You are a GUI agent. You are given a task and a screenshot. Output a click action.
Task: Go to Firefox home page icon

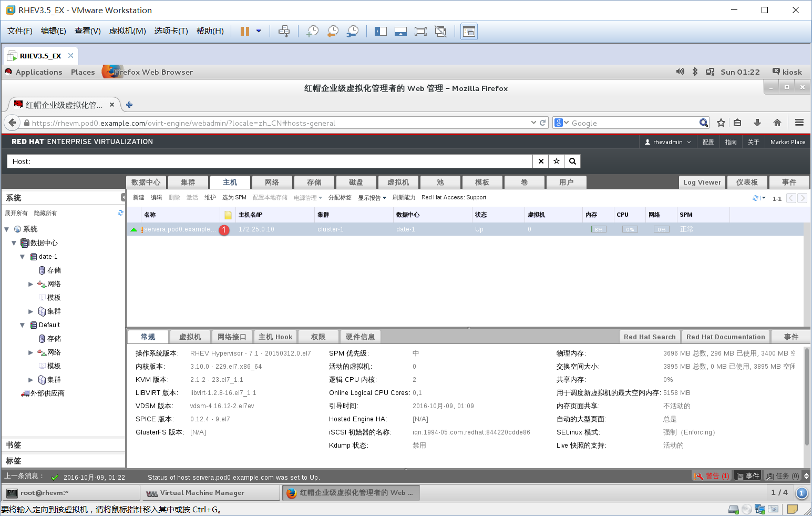coord(777,123)
